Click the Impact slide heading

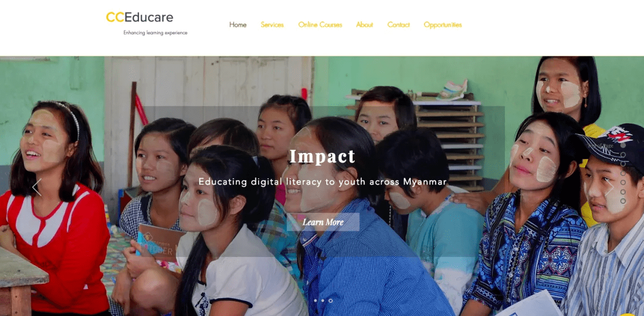point(323,157)
